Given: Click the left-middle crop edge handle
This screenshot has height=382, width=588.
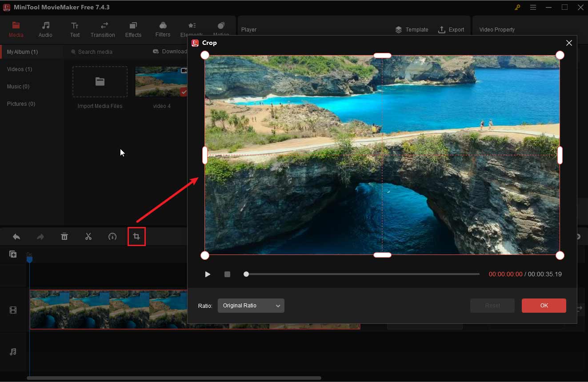Looking at the screenshot, I should coord(205,155).
